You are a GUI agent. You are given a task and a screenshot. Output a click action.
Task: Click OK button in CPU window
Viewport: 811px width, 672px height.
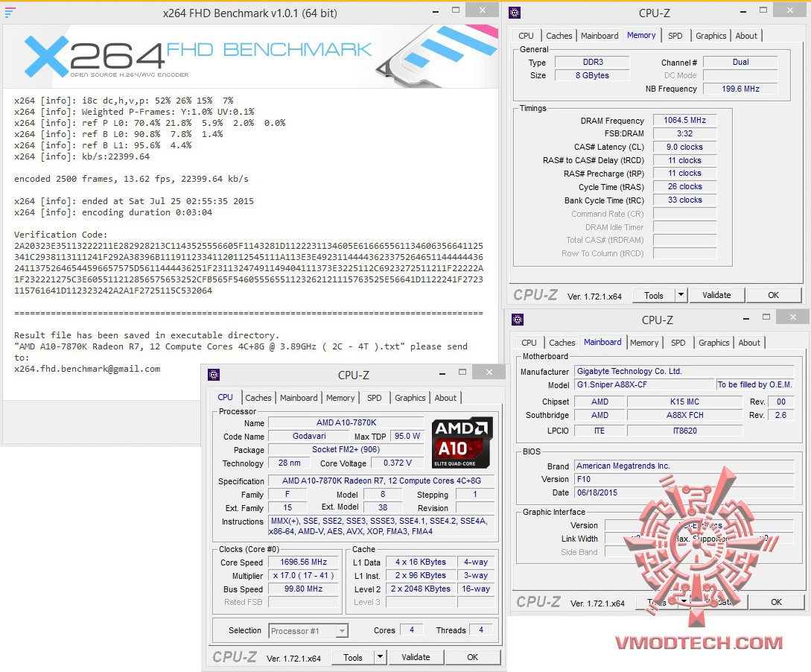tap(472, 657)
